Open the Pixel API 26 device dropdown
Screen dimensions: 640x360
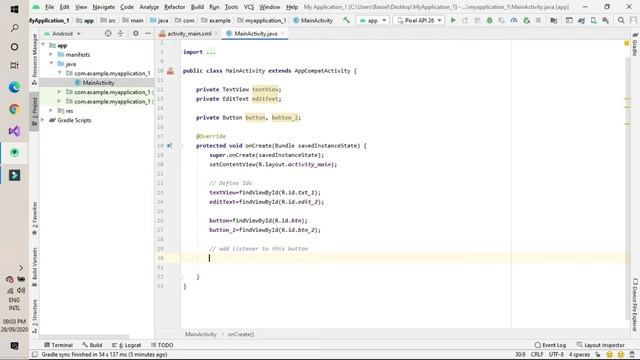pyautogui.click(x=419, y=20)
